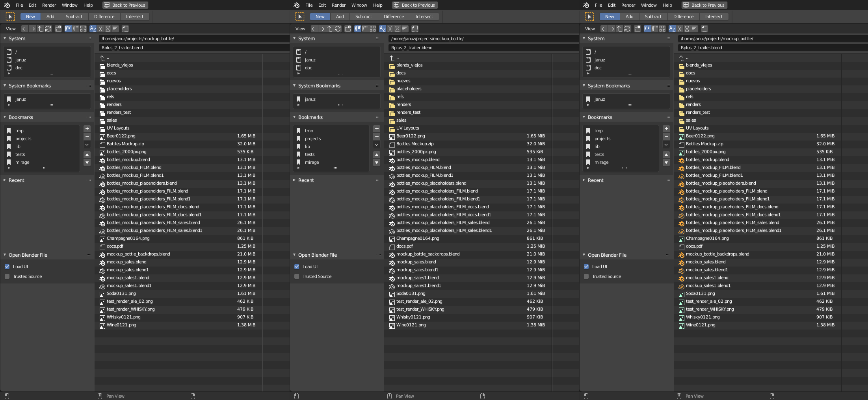Viewport: 868px width, 400px height.
Task: Collapse System Bookmarks panel in middle browser
Action: click(x=294, y=86)
